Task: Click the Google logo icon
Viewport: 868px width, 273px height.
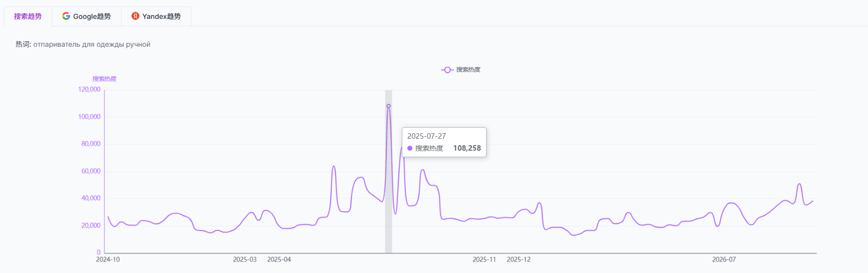Action: [x=66, y=16]
